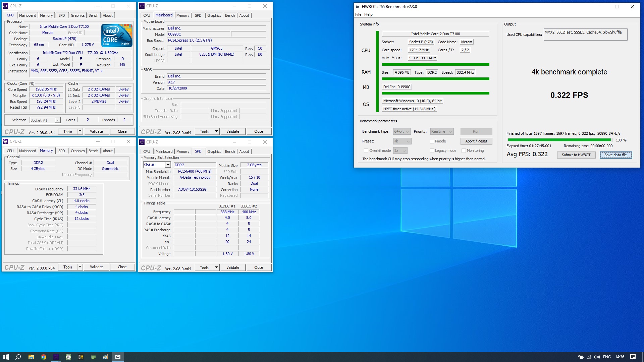Open the Benchmark type 64-bit dropdown
Viewport: 644px width, 362px height.
[402, 132]
